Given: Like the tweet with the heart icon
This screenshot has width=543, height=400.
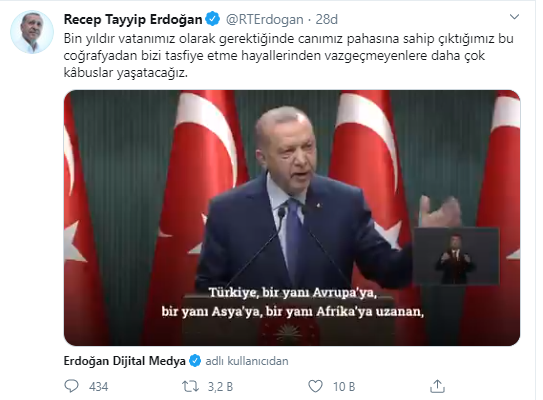Looking at the screenshot, I should (315, 386).
